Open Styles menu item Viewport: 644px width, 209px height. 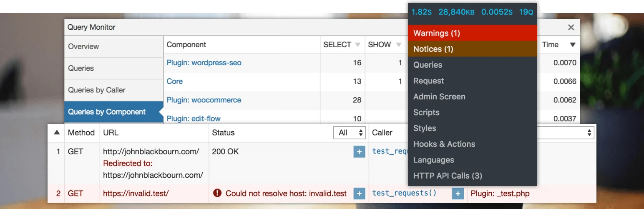pyautogui.click(x=472, y=128)
